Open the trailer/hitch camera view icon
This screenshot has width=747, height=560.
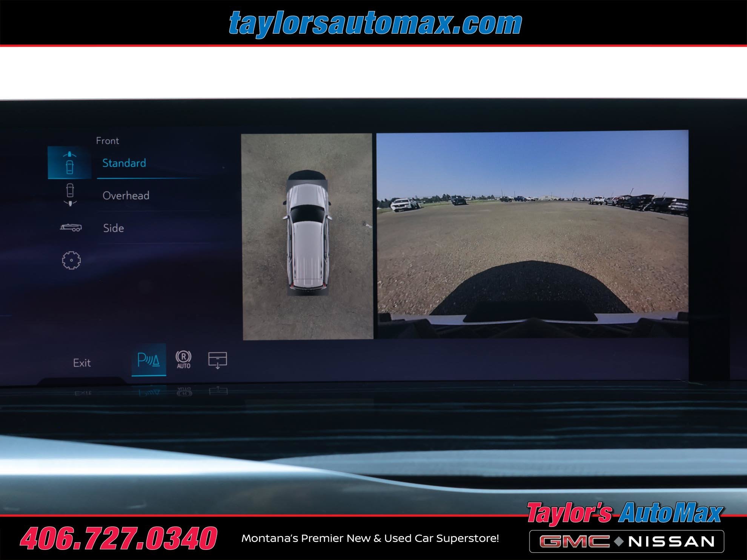[71, 227]
